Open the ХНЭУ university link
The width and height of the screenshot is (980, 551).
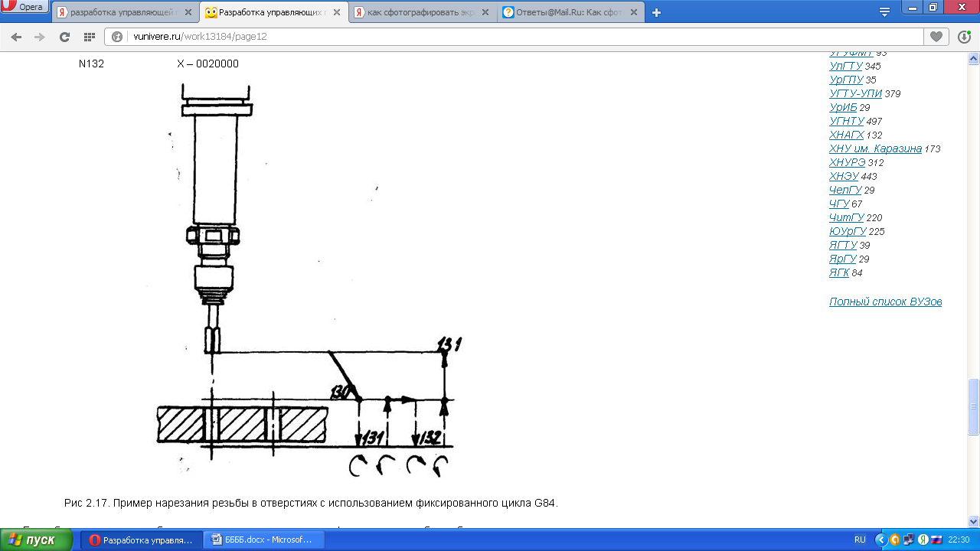coord(843,177)
